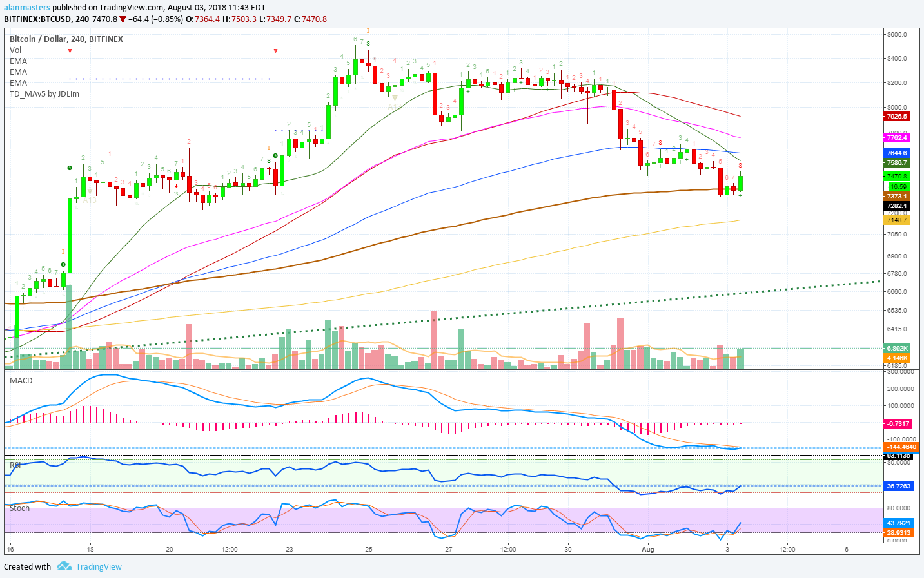Click the dark green 7586.7 price tag
924x578 pixels.
coord(896,163)
